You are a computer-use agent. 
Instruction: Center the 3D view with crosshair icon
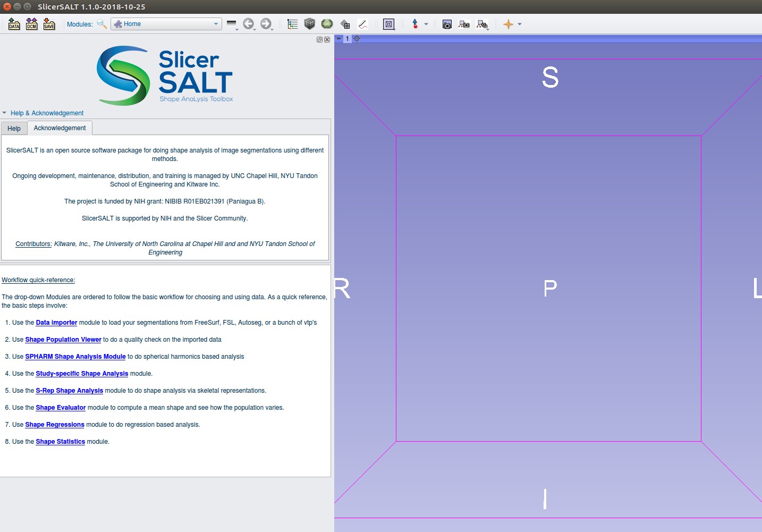(x=357, y=39)
